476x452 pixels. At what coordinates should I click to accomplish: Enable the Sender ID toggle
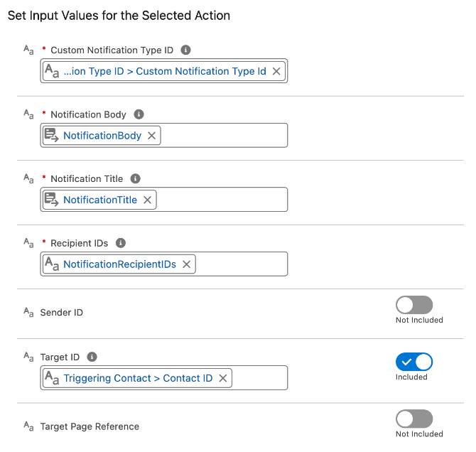414,305
